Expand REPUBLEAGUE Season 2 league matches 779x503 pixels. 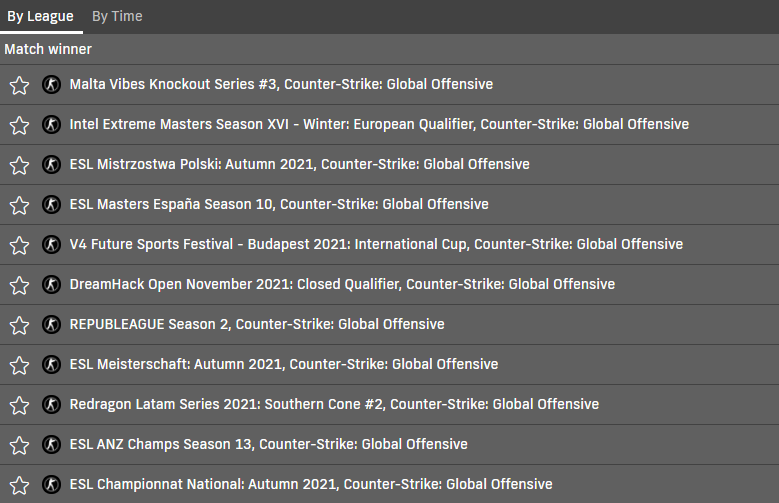click(390, 325)
